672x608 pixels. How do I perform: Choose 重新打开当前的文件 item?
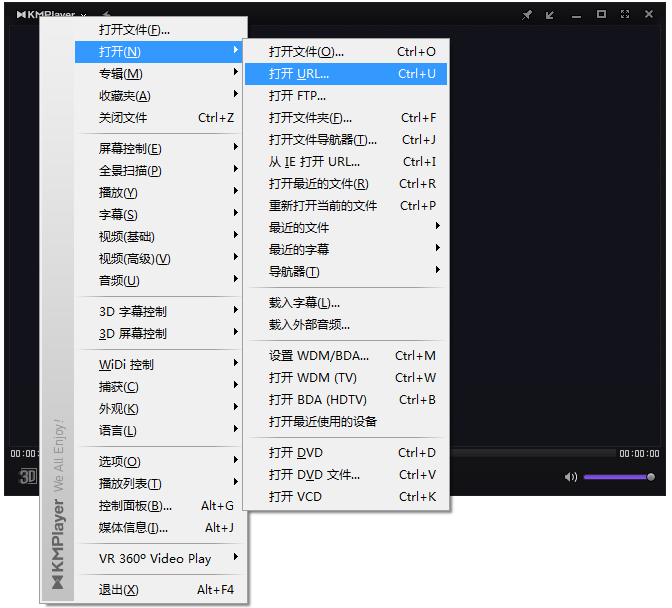[346, 206]
